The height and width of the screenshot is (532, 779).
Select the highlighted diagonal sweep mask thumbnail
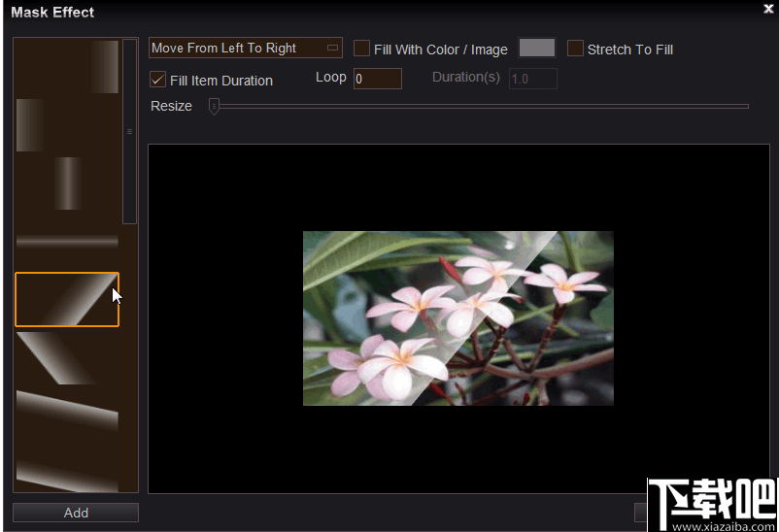[67, 300]
